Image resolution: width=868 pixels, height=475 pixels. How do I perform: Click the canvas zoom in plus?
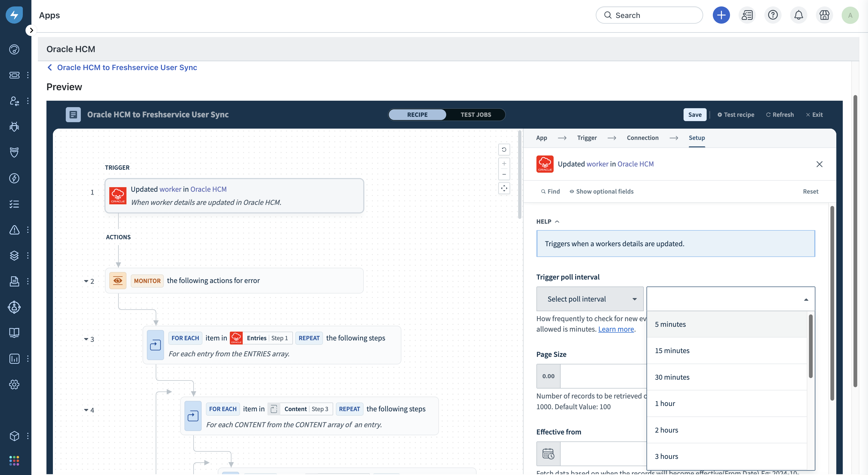click(504, 164)
